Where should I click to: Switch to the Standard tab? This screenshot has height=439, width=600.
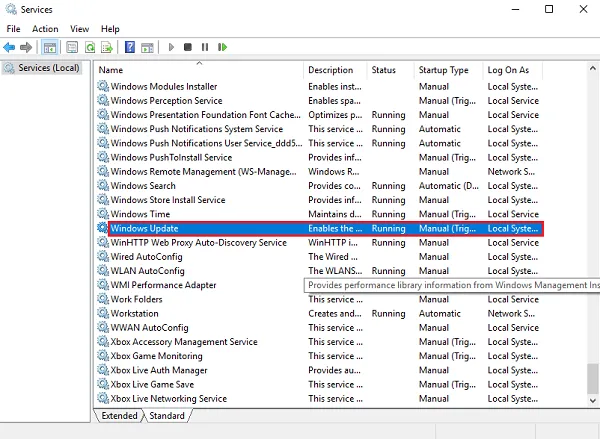click(166, 415)
